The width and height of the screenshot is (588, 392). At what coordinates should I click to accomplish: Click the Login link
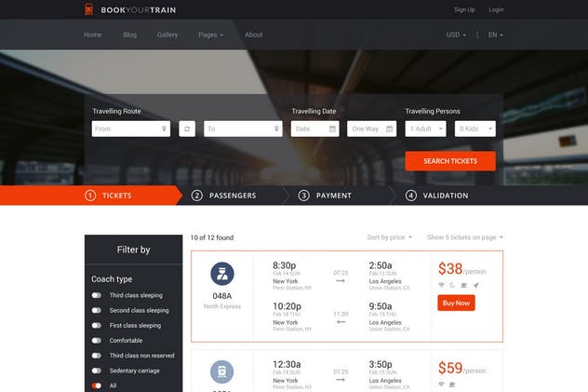[x=496, y=9]
